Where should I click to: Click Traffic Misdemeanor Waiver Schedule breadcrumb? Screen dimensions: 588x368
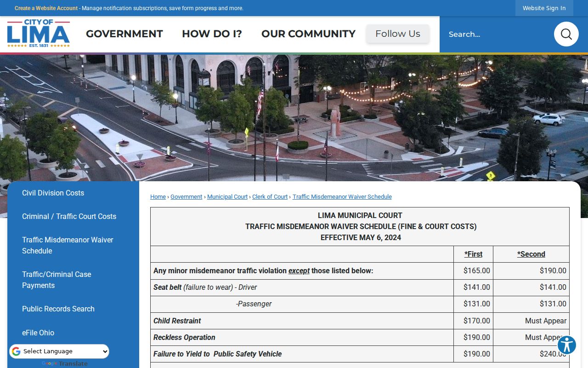[342, 197]
